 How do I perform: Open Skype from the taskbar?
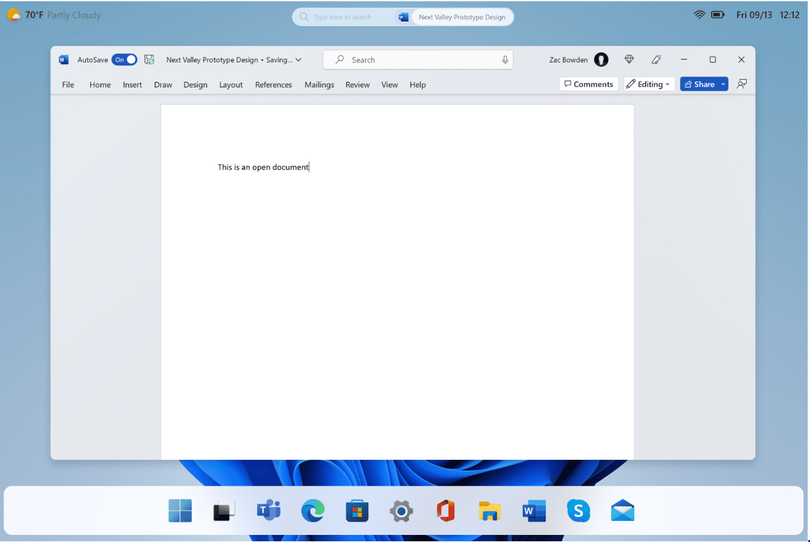coord(578,511)
